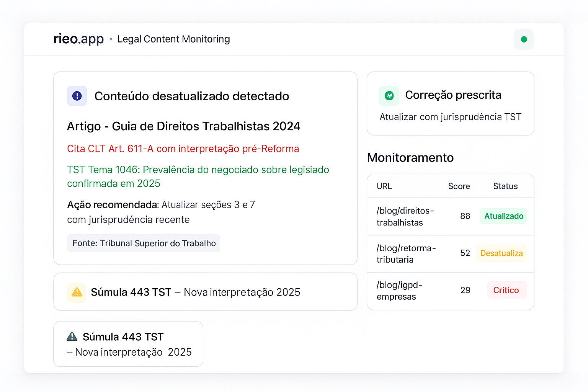Click the Desatualiza status badge
Image resolution: width=588 pixels, height=392 pixels.
click(501, 253)
